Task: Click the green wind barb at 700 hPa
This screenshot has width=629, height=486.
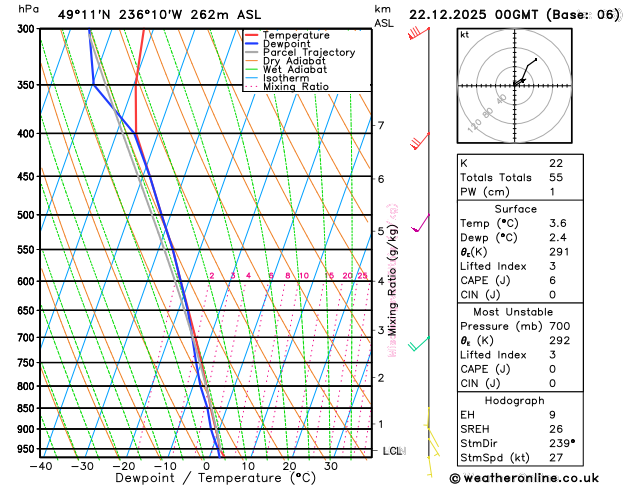Action: [x=419, y=344]
